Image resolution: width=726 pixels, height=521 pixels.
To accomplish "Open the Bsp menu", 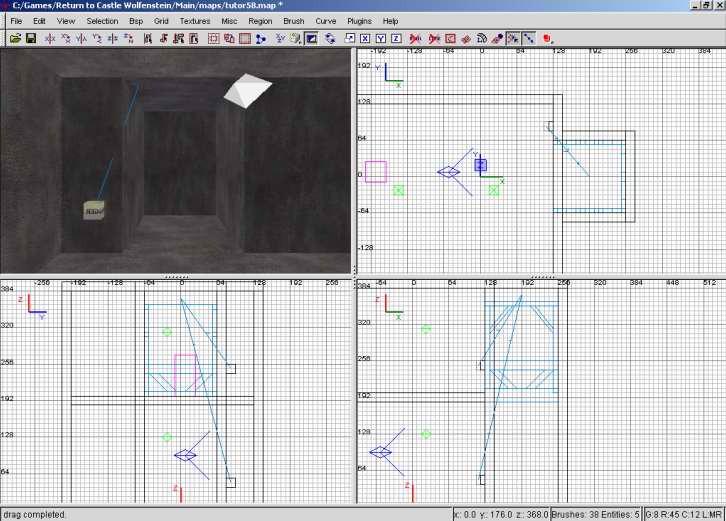I will 133,21.
